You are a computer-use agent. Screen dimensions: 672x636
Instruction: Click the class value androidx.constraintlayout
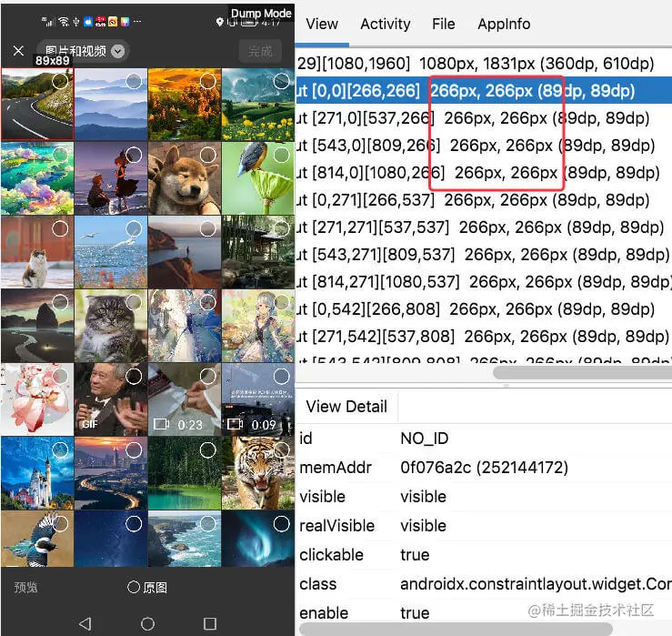click(536, 584)
